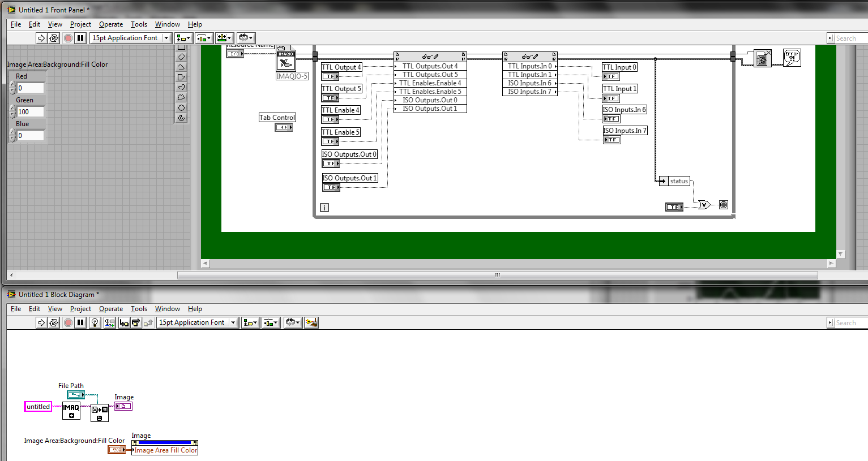The width and height of the screenshot is (868, 461).
Task: Select the Fill Color control terminal
Action: tap(117, 450)
